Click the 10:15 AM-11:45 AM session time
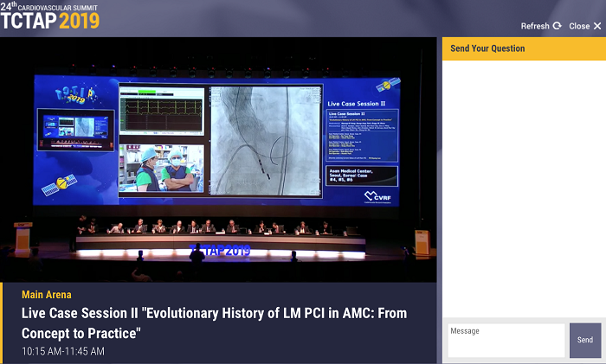This screenshot has width=606, height=364. click(63, 351)
